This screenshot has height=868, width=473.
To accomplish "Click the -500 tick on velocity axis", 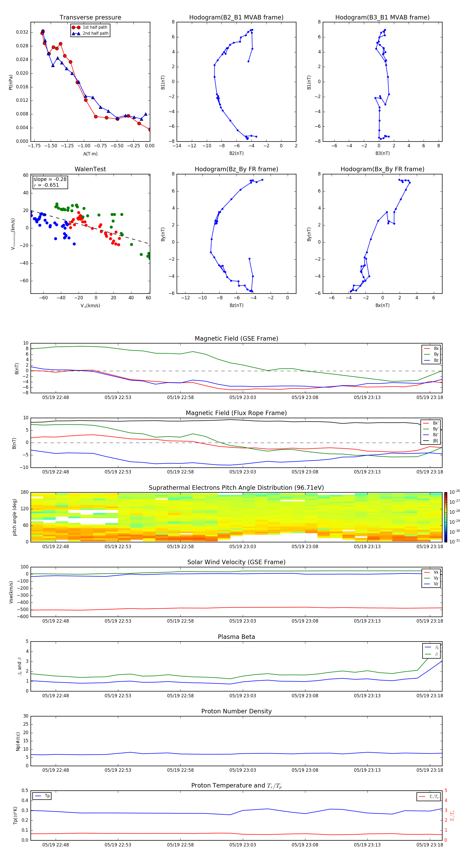I will [x=22, y=609].
